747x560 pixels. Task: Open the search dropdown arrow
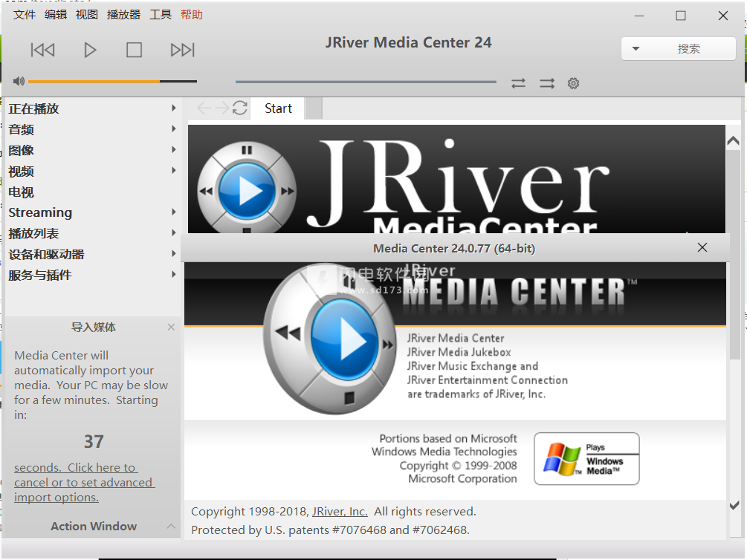[x=636, y=48]
